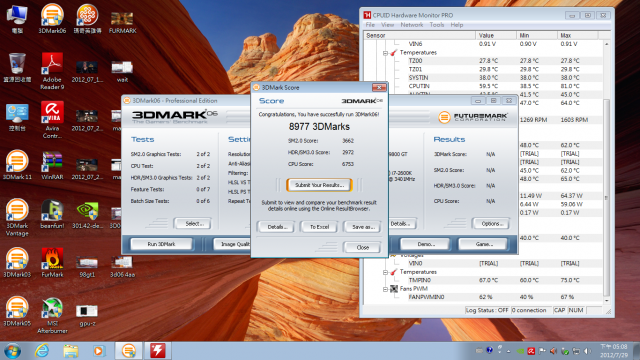Click Save as button in score dialog
The width and height of the screenshot is (640, 360).
click(x=362, y=227)
